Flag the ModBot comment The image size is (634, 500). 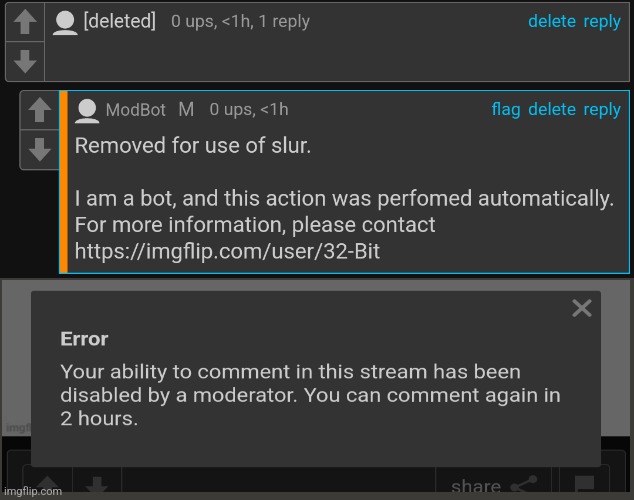[506, 110]
